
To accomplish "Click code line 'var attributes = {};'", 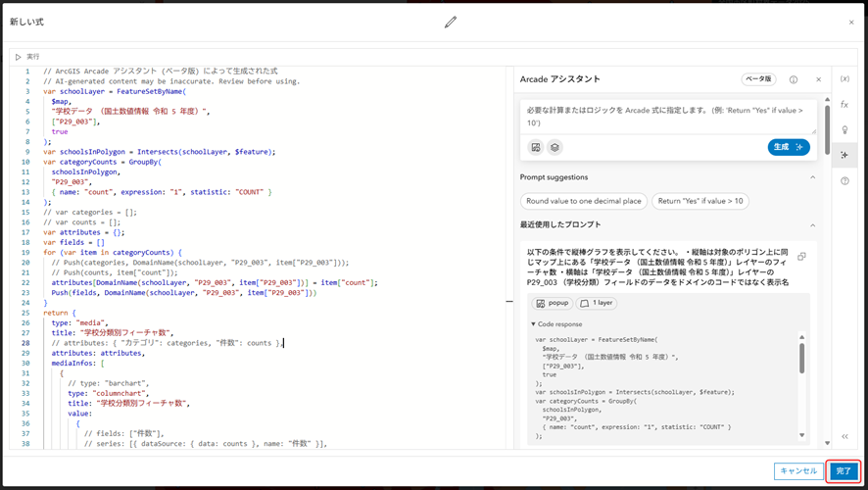I will (x=84, y=232).
